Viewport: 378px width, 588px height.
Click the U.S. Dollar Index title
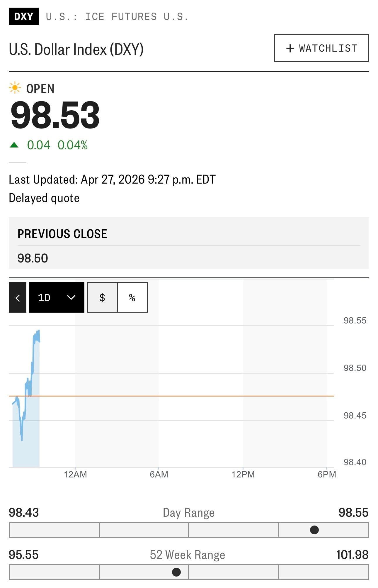[x=76, y=49]
